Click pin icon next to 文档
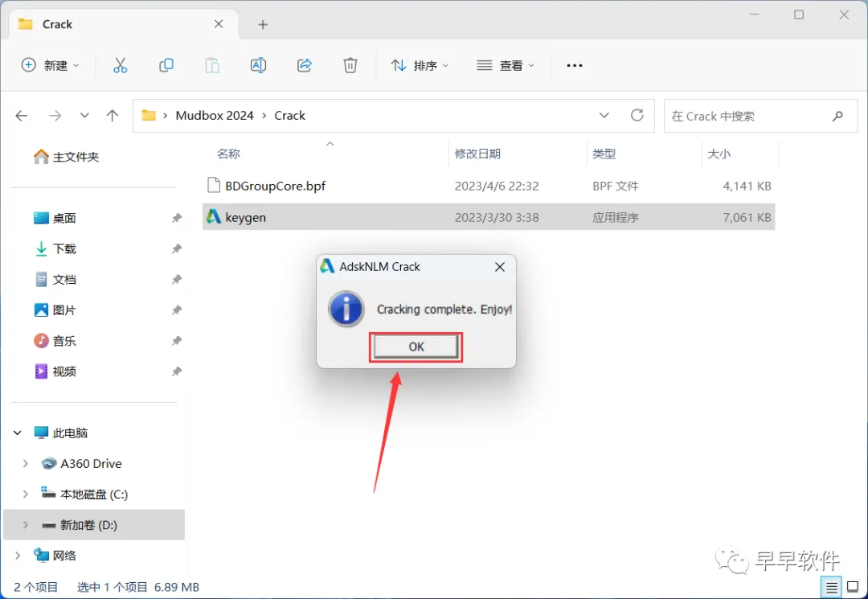868x599 pixels. point(177,280)
